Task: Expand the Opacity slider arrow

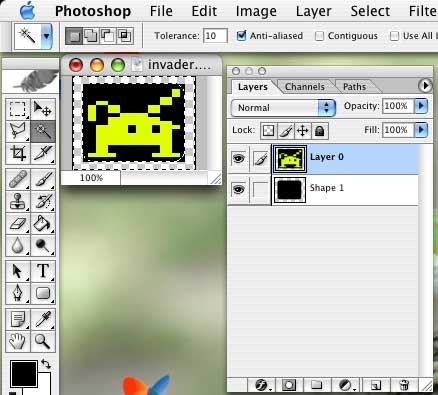Action: [421, 106]
